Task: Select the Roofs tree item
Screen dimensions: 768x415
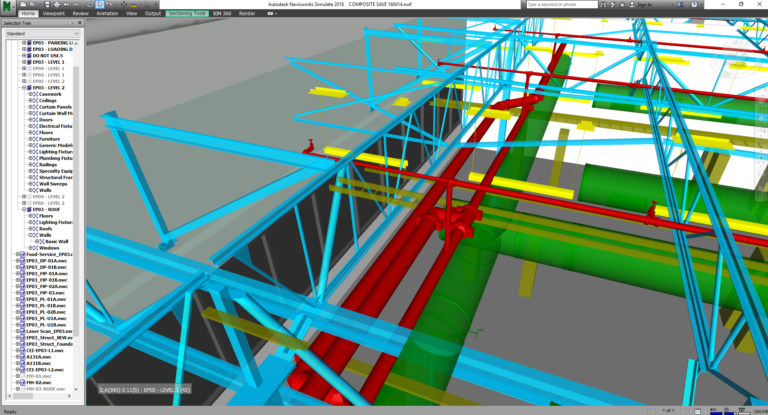Action: (x=46, y=229)
